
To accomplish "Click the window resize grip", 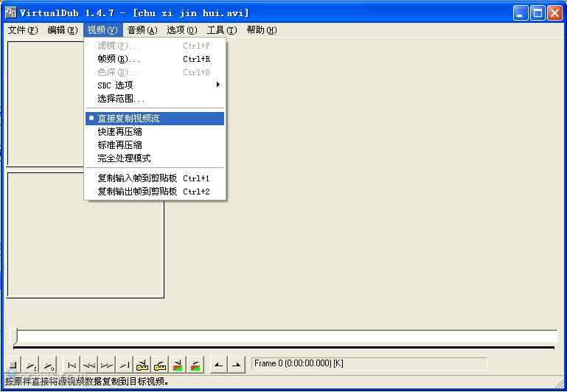I will pyautogui.click(x=560, y=382).
